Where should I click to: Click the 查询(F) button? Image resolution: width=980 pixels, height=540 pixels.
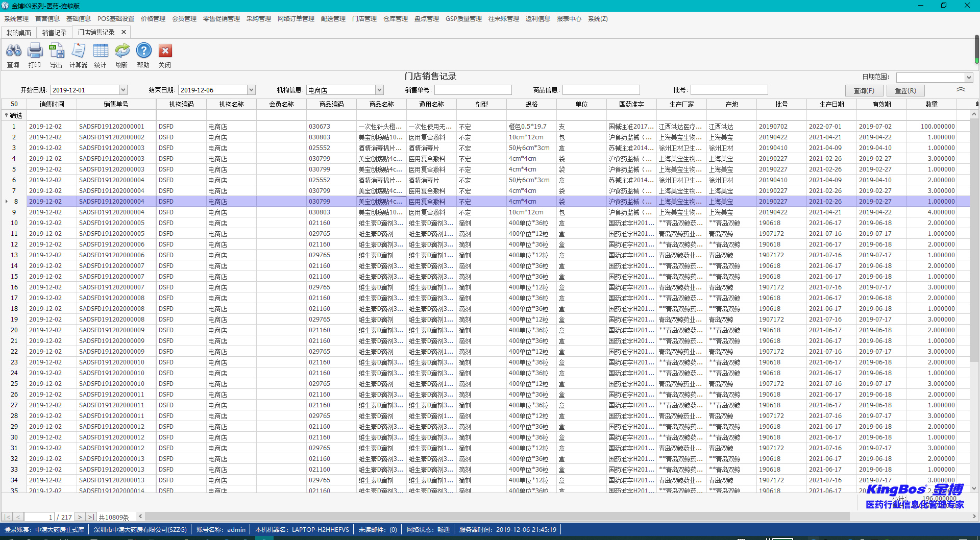[864, 90]
